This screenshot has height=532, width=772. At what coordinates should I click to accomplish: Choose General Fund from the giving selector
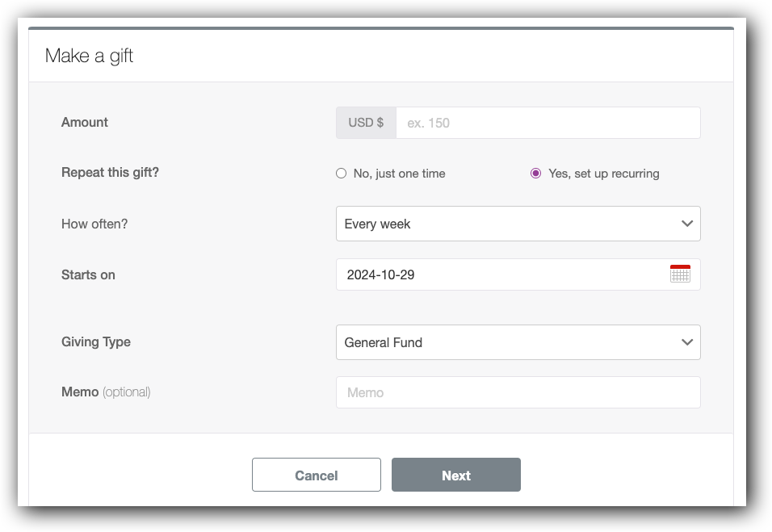click(x=518, y=342)
